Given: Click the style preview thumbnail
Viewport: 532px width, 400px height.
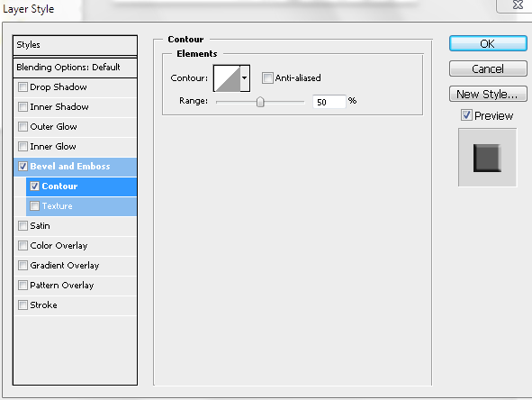Looking at the screenshot, I should tap(487, 158).
